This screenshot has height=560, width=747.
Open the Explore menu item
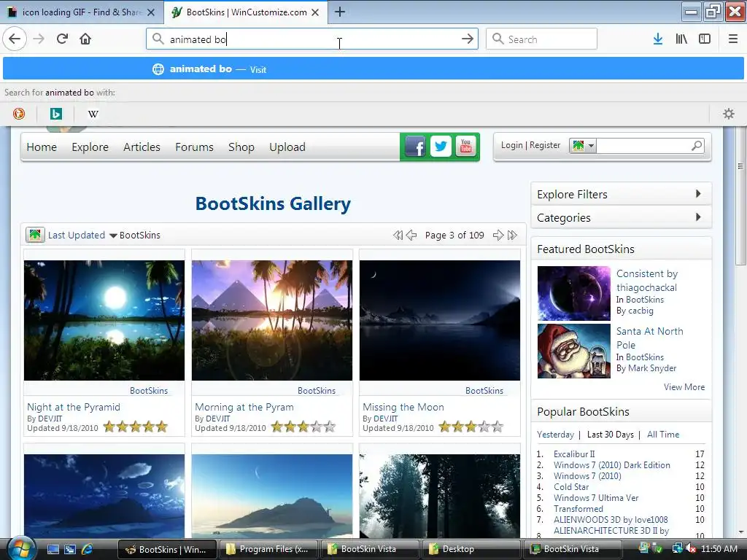(x=90, y=147)
